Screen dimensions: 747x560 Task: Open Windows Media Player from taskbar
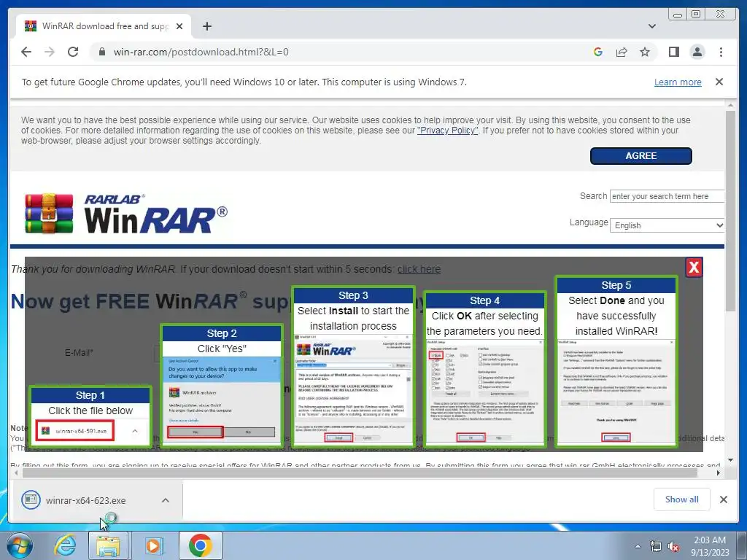click(153, 545)
